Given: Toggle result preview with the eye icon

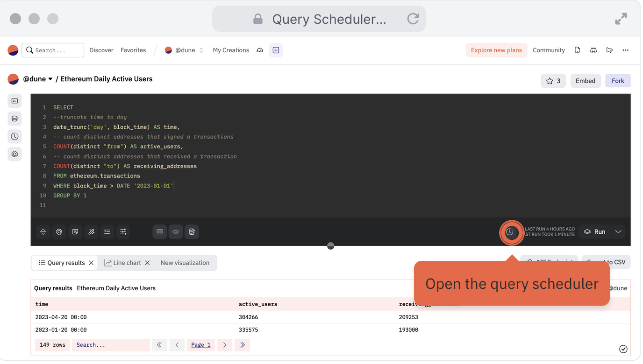Looking at the screenshot, I should [176, 231].
